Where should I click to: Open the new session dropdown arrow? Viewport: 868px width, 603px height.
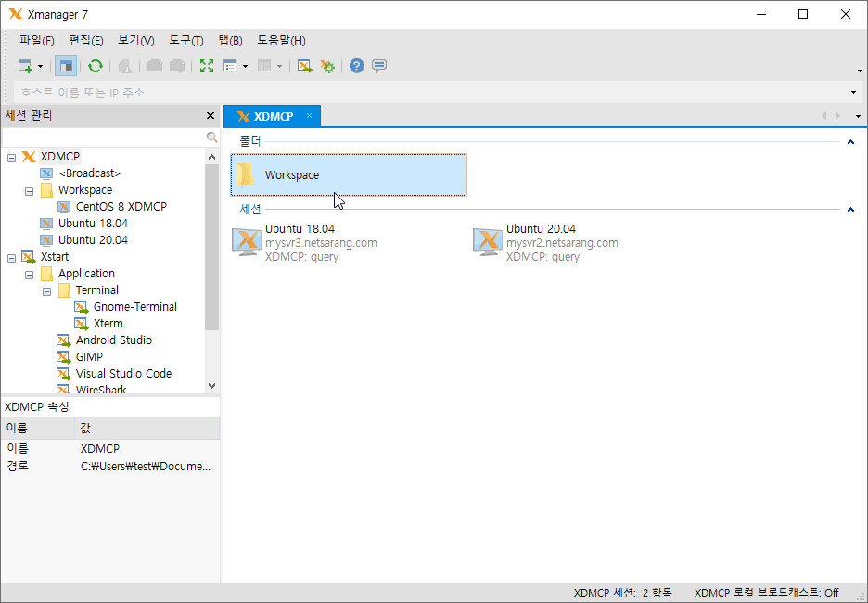(41, 67)
